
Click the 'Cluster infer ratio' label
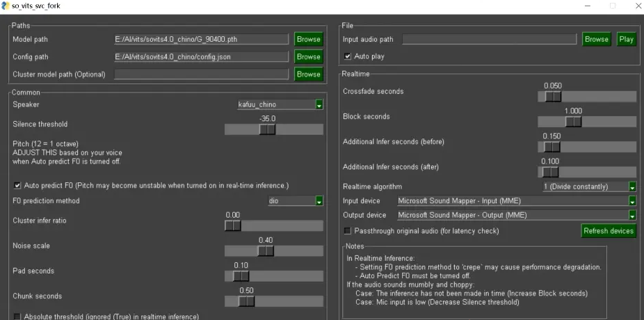pos(40,221)
